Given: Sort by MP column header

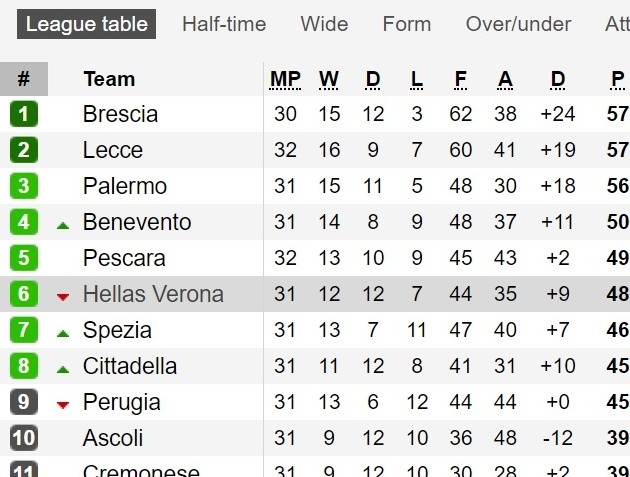Looking at the screenshot, I should pyautogui.click(x=285, y=79).
